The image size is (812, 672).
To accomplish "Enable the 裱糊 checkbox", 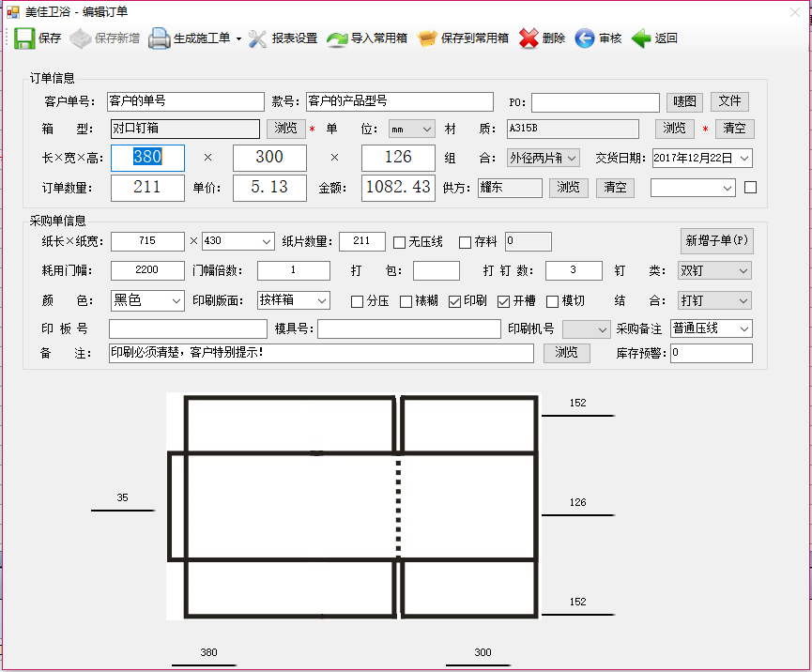I will (406, 302).
